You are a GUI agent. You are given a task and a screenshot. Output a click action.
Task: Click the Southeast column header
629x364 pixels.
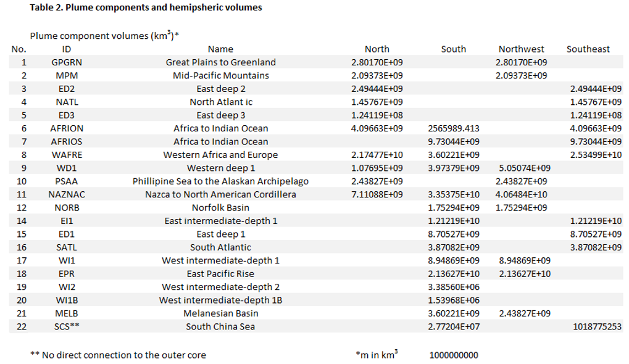point(588,49)
